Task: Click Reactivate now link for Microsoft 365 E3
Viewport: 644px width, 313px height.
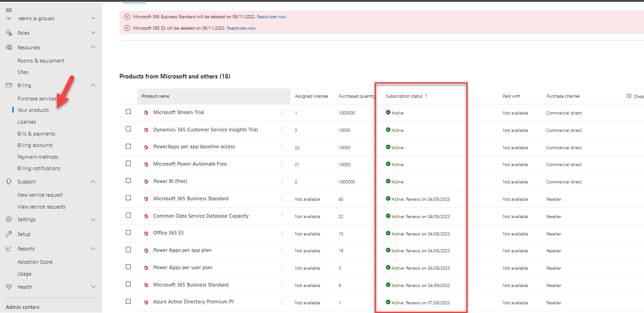Action: coord(241,28)
